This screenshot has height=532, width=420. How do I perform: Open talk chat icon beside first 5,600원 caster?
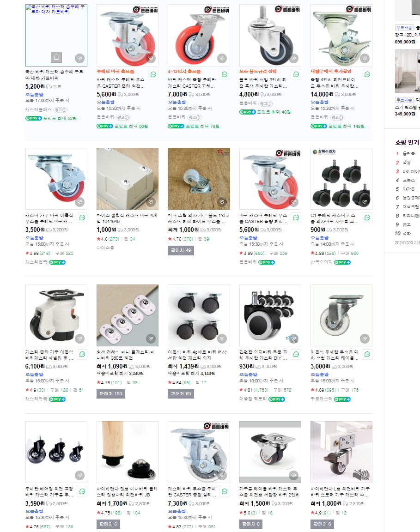(153, 74)
